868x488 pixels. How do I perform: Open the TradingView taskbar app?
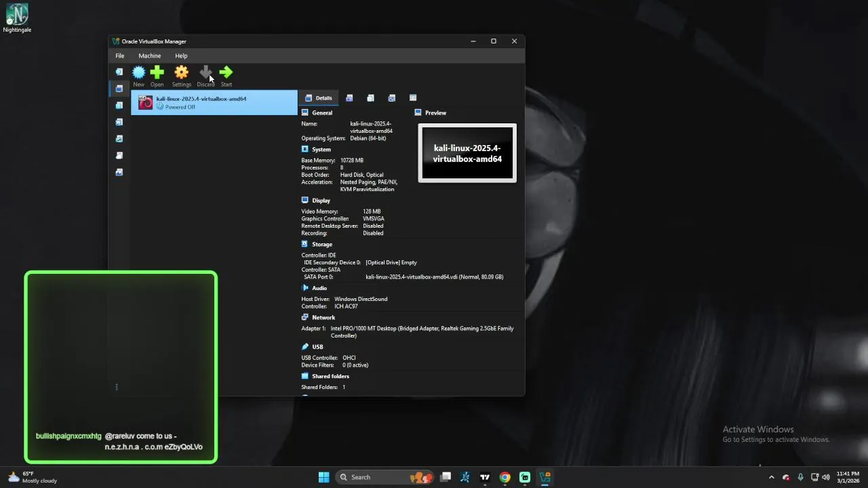point(485,477)
